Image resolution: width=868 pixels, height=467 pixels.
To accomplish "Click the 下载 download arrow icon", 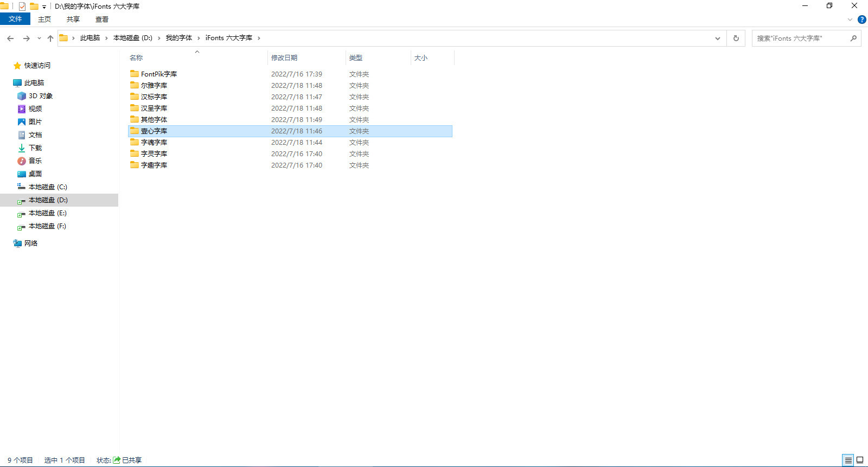I will (x=22, y=148).
